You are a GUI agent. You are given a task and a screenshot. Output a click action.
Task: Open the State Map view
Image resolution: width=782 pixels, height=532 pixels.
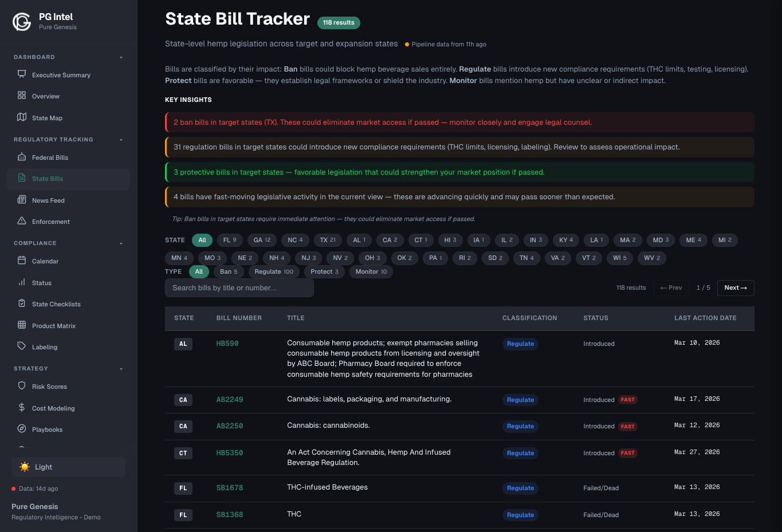point(47,118)
